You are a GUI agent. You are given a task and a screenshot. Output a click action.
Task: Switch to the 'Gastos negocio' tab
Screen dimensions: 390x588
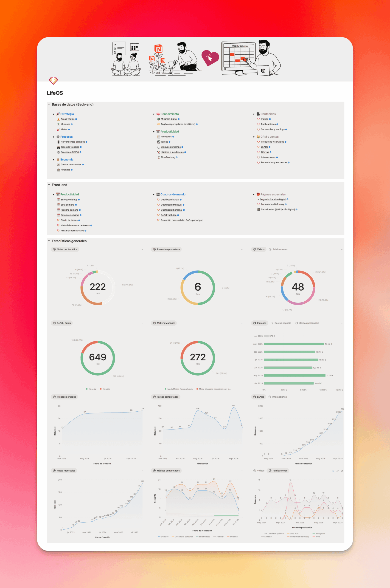pyautogui.click(x=282, y=323)
